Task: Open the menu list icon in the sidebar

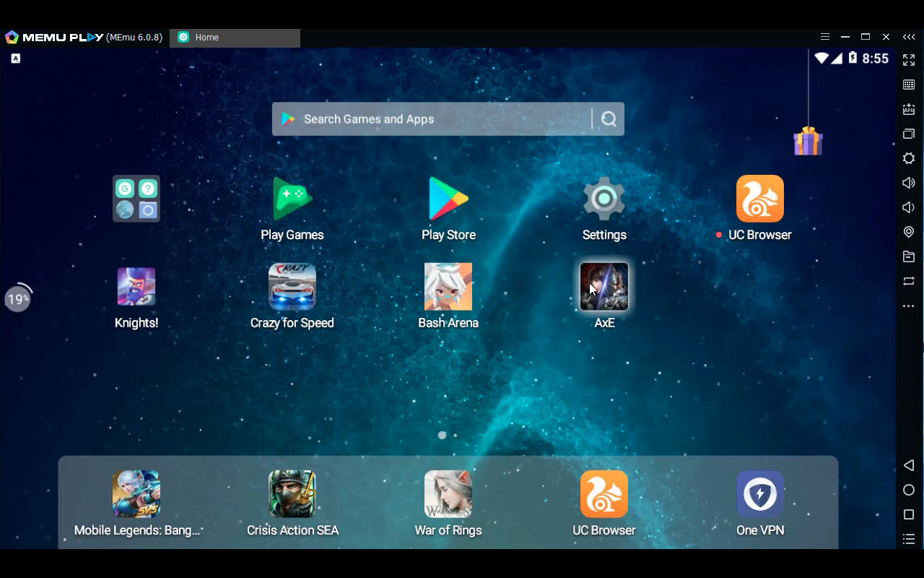Action: click(909, 539)
